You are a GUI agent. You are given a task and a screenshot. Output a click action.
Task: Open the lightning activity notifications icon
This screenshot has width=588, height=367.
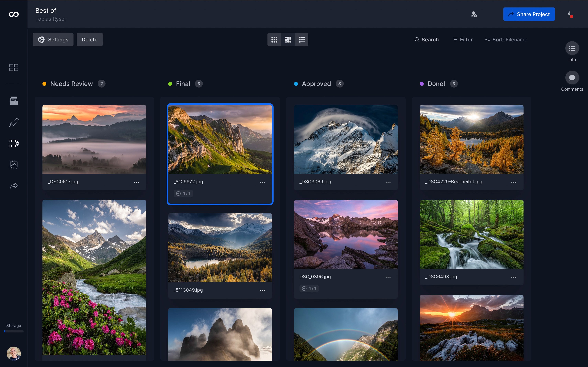(569, 14)
